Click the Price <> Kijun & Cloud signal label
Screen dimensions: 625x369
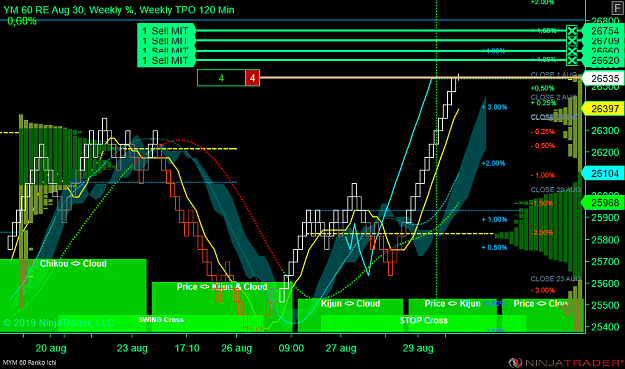click(x=222, y=287)
